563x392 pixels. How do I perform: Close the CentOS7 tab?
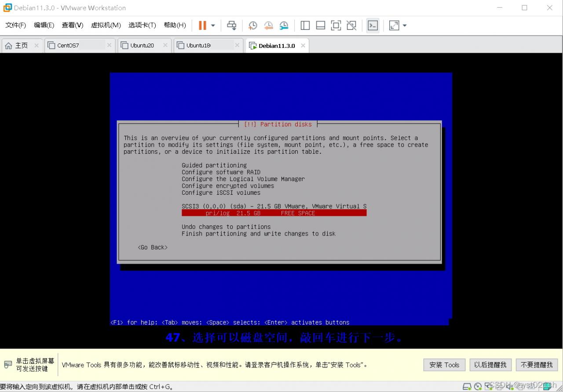click(109, 45)
